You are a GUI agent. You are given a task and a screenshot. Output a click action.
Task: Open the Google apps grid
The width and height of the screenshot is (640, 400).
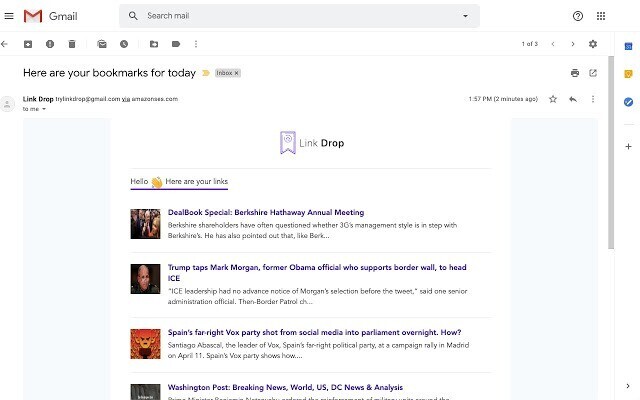pyautogui.click(x=601, y=16)
